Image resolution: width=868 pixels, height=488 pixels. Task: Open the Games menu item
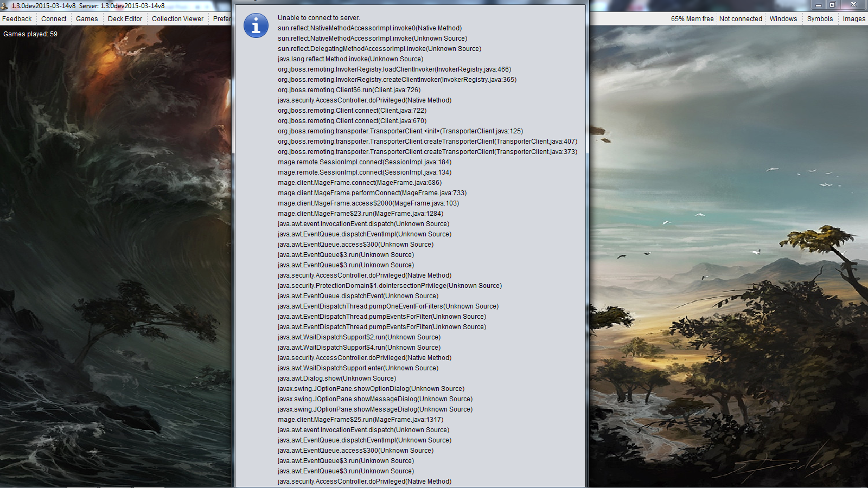[87, 18]
